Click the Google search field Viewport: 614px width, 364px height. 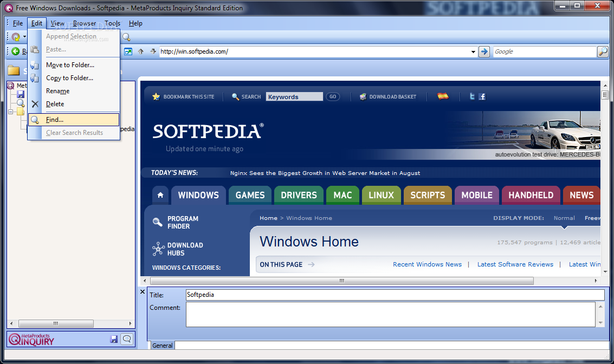544,51
